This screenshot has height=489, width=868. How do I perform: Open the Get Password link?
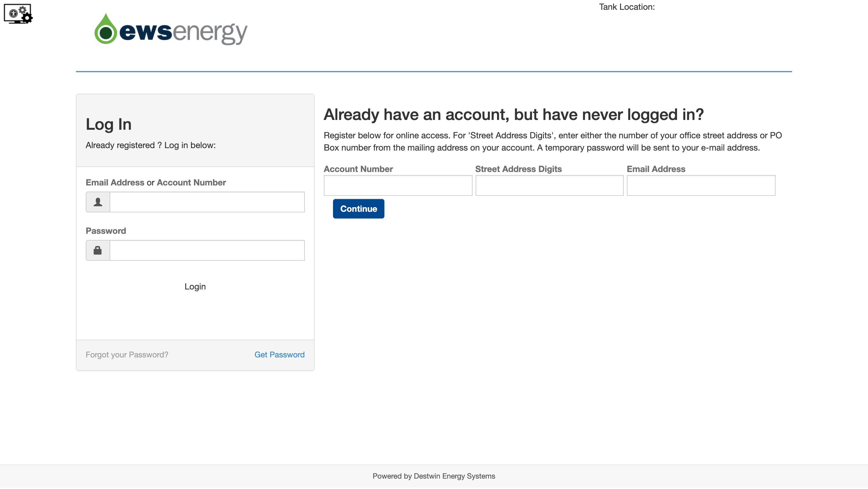279,355
